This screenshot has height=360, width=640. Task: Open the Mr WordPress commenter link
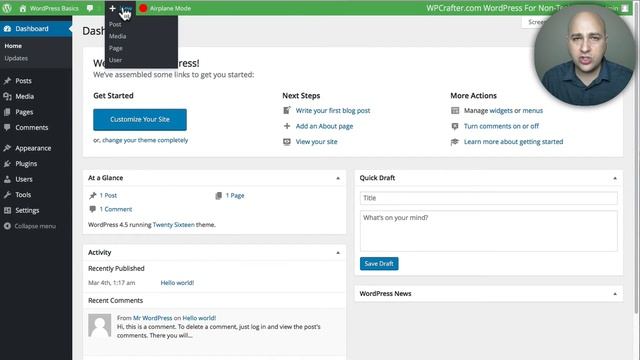click(x=153, y=318)
